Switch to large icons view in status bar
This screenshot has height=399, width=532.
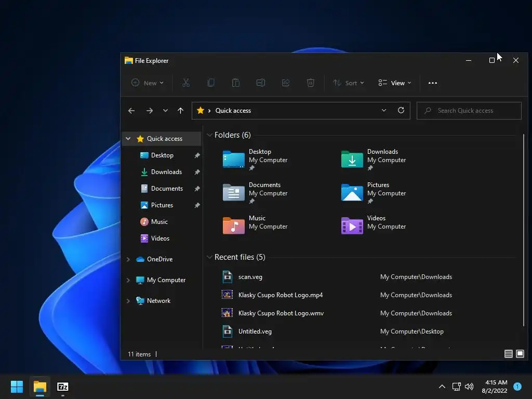click(x=520, y=354)
